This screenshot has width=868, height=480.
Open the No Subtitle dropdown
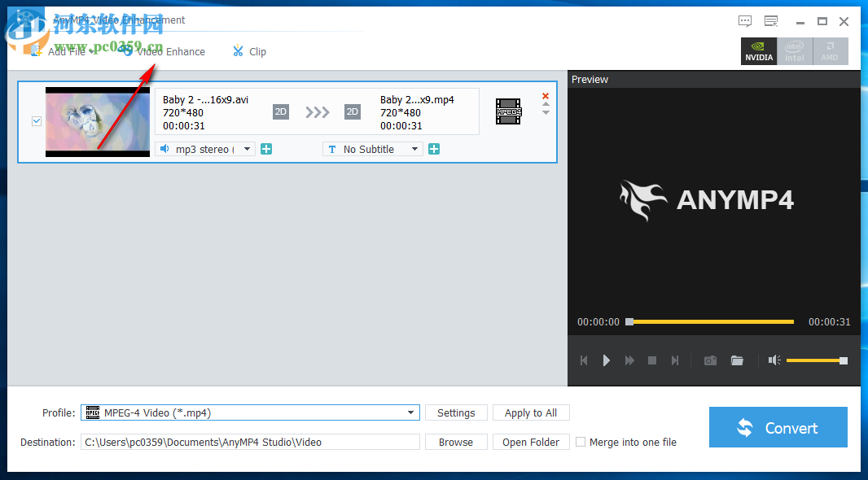tap(414, 149)
